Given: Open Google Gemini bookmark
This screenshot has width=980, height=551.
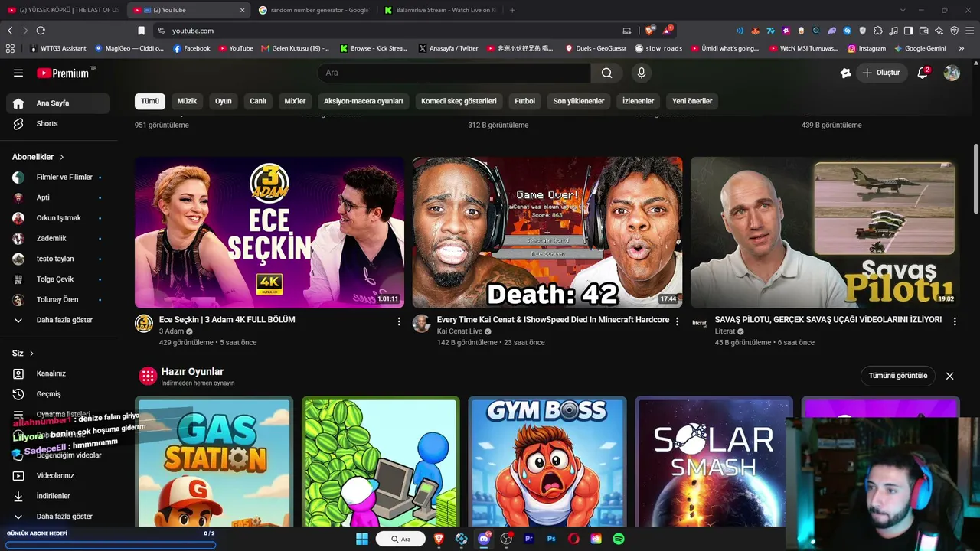Looking at the screenshot, I should (920, 48).
